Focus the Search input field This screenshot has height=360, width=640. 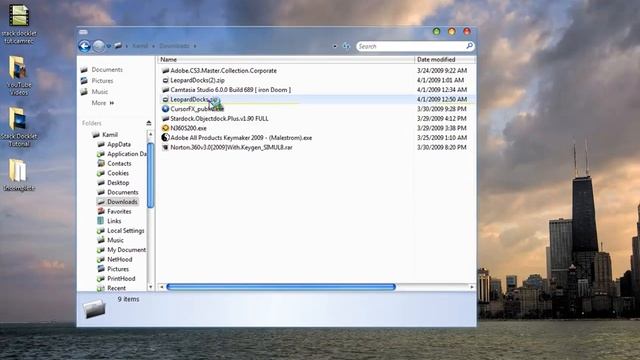(x=410, y=47)
